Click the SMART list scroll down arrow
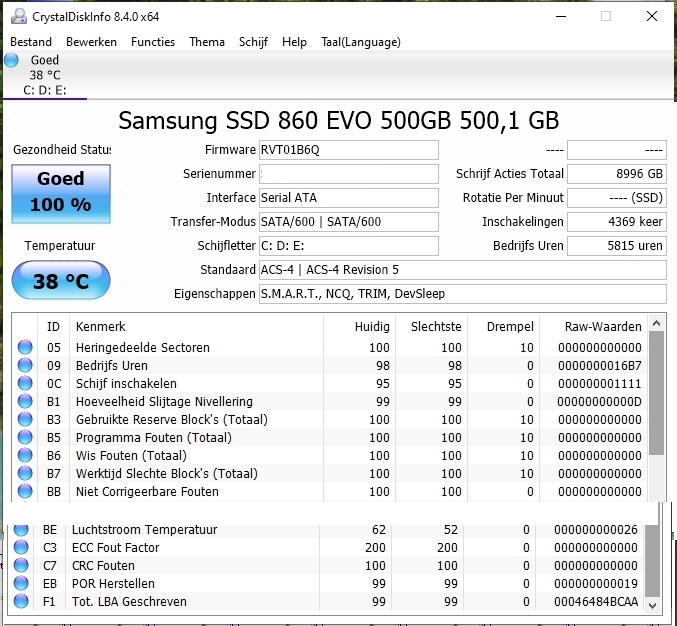677x626 pixels. coord(653,605)
